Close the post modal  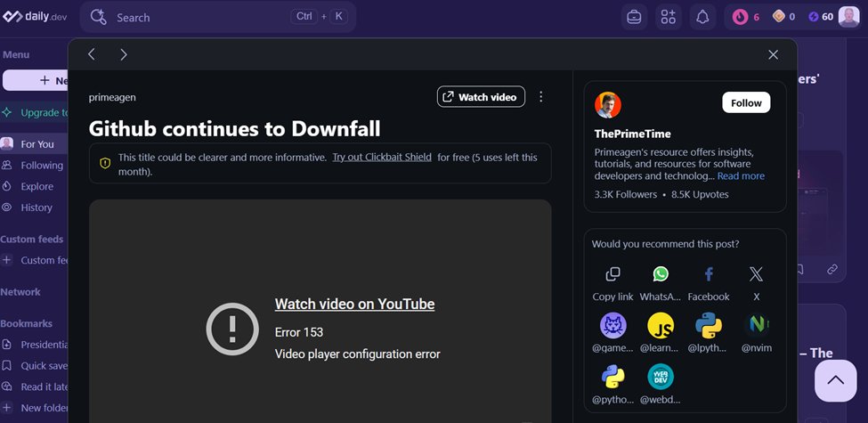coord(774,54)
